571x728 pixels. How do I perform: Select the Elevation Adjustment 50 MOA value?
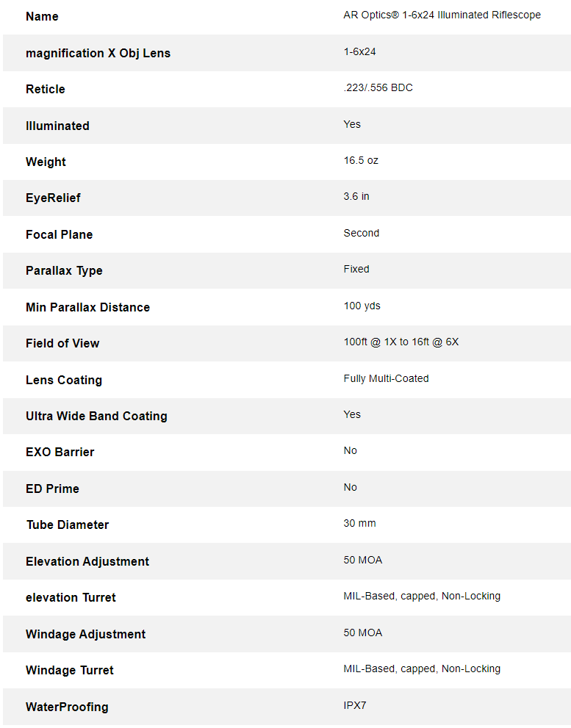pyautogui.click(x=363, y=560)
